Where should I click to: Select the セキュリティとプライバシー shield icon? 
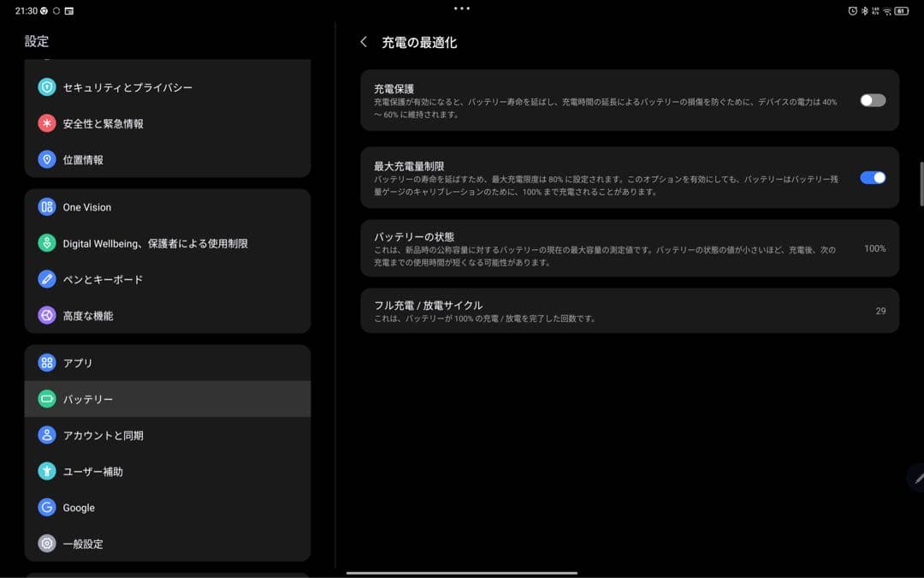click(x=49, y=86)
